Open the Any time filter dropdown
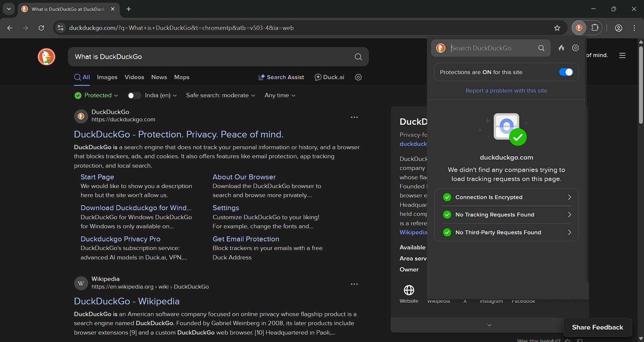Image resolution: width=644 pixels, height=342 pixels. pos(280,96)
